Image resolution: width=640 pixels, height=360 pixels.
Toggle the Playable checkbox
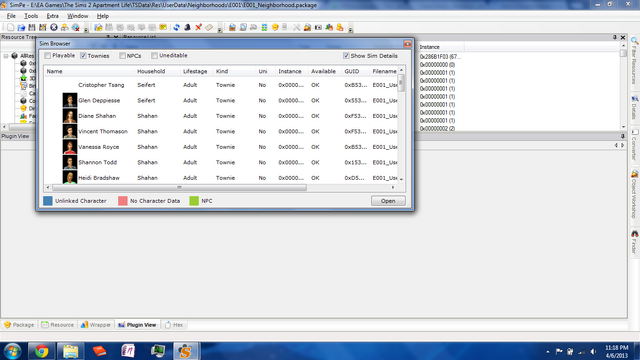48,56
